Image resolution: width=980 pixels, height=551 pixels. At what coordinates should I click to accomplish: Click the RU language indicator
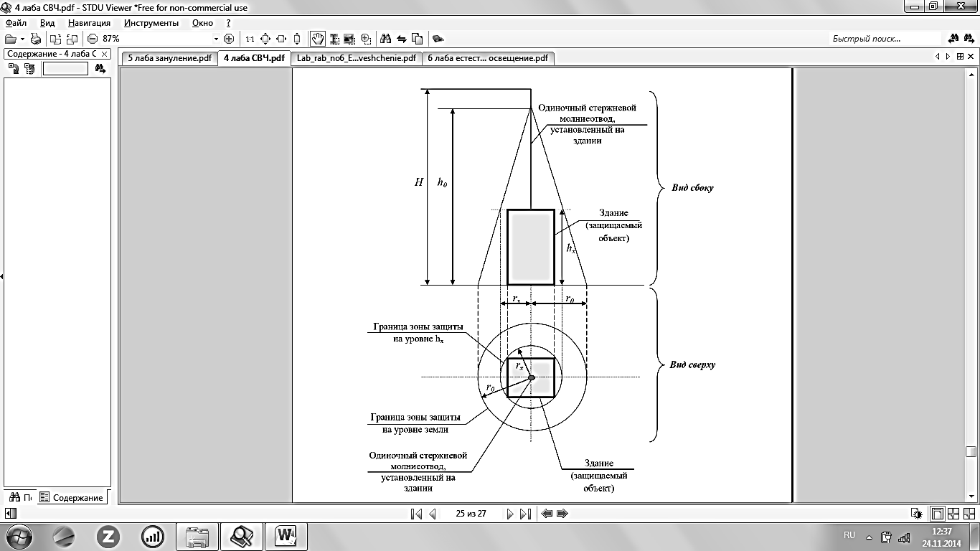click(x=849, y=535)
